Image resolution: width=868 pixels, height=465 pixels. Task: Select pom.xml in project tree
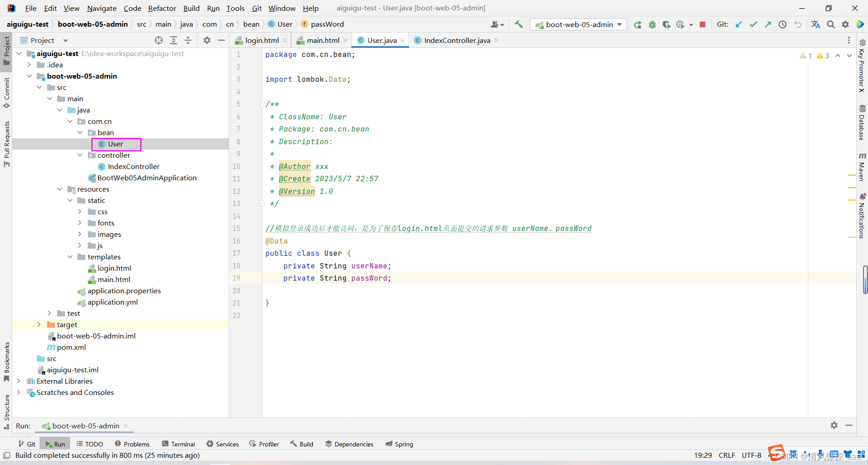click(66, 347)
